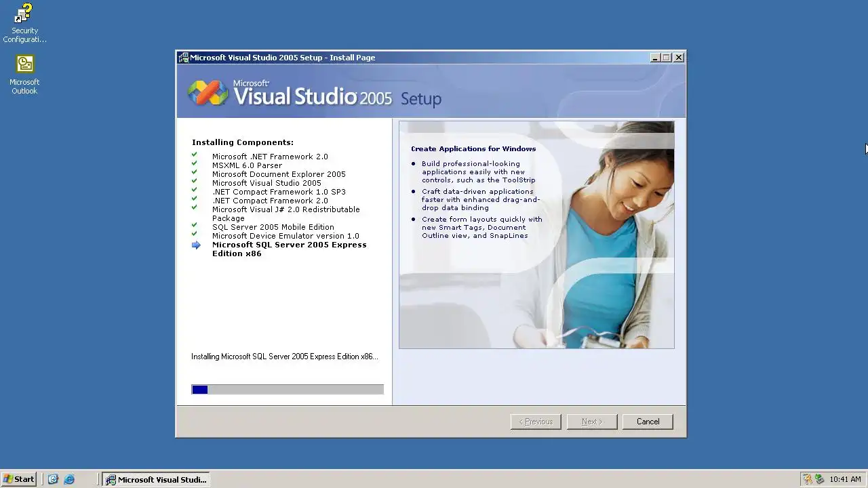Click the checkmark beside Visual J# 2.0 Redistributable

(x=195, y=208)
